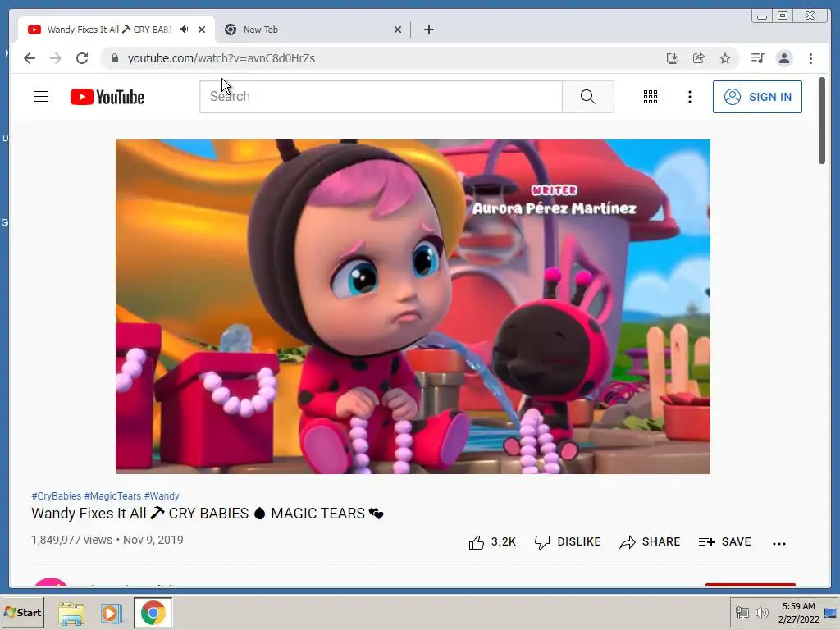840x630 pixels.
Task: Click the show desktop tray icon
Action: click(830, 612)
